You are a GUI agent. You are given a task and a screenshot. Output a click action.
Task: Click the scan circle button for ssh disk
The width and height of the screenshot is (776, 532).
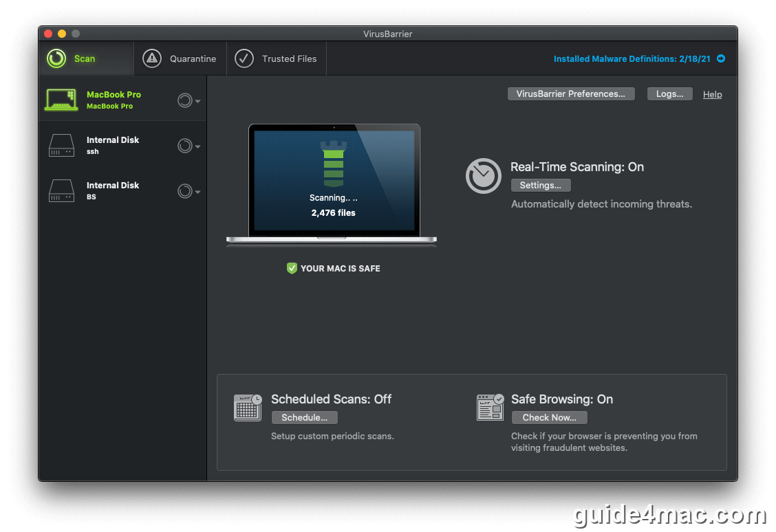[184, 146]
